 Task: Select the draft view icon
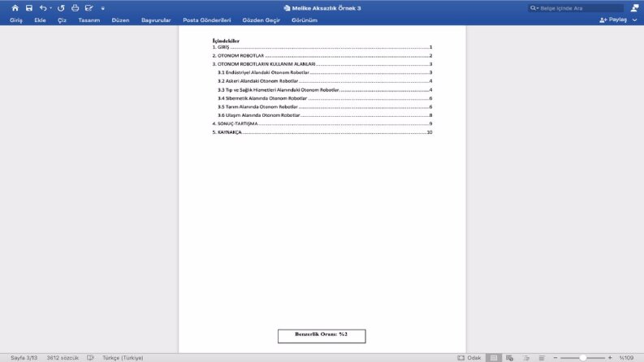[x=542, y=358]
